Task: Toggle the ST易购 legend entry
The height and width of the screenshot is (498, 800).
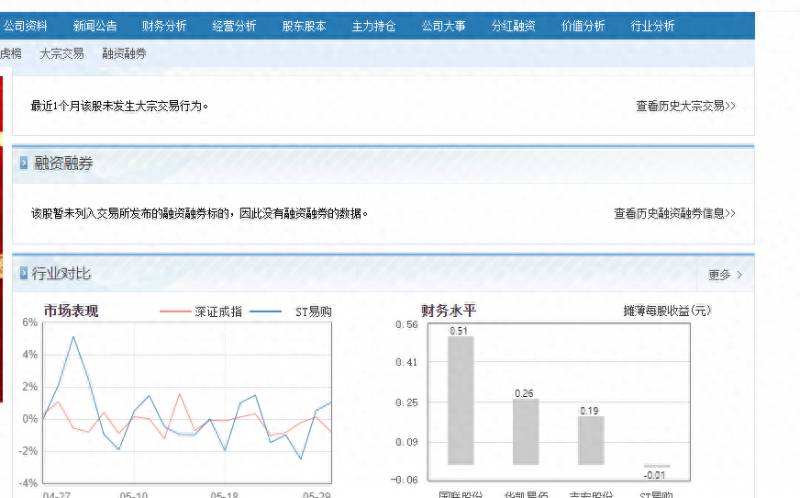Action: click(291, 311)
